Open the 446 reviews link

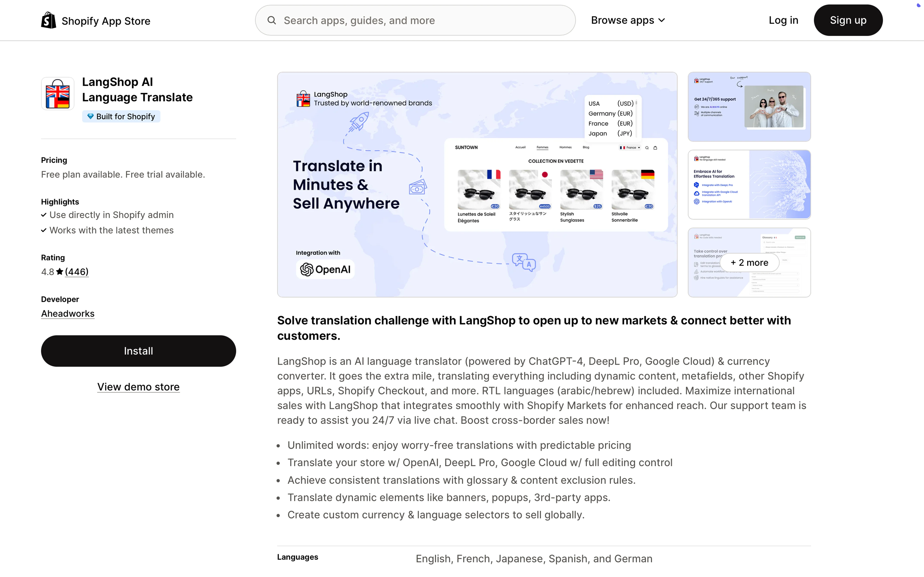tap(77, 272)
